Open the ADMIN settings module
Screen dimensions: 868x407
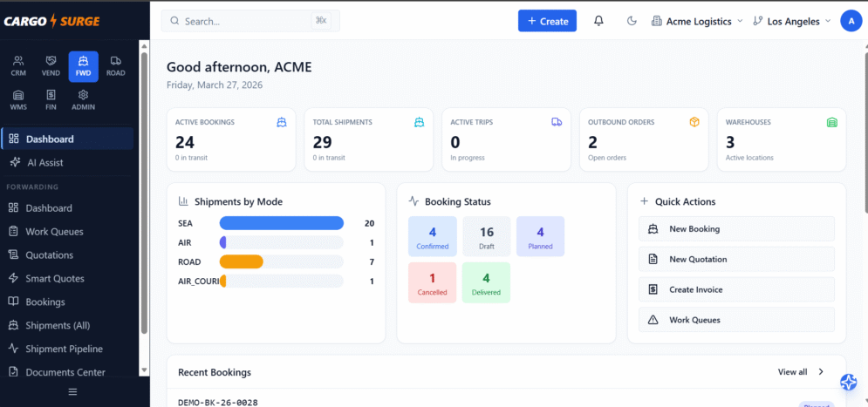(x=84, y=100)
